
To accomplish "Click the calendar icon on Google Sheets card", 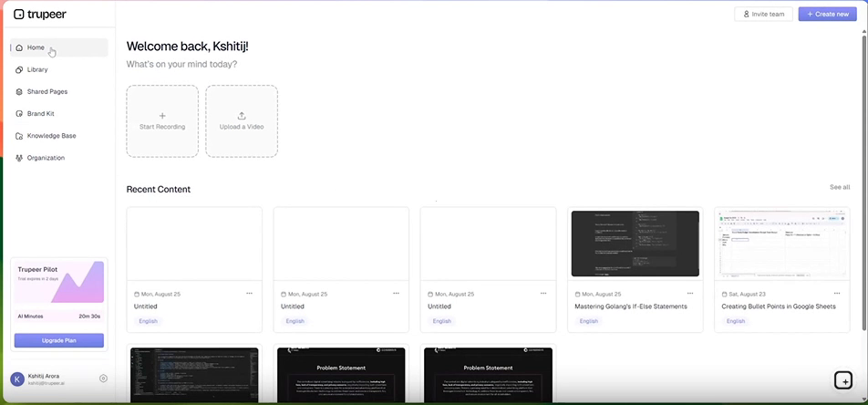I will (x=725, y=295).
